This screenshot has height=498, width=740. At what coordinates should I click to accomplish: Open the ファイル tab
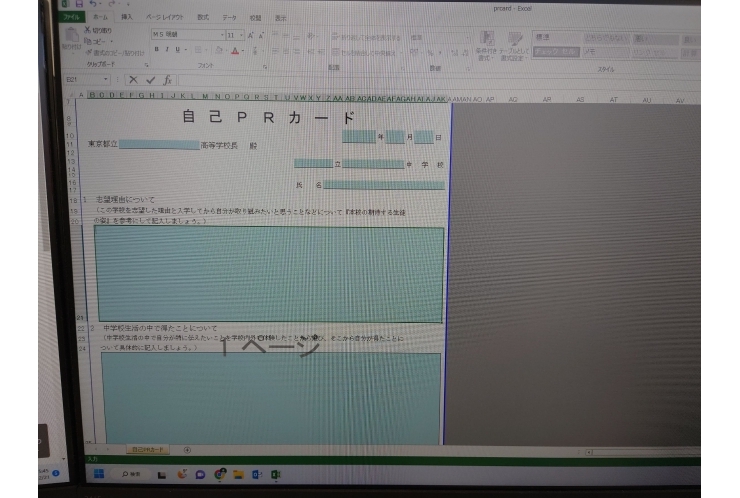[x=71, y=17]
